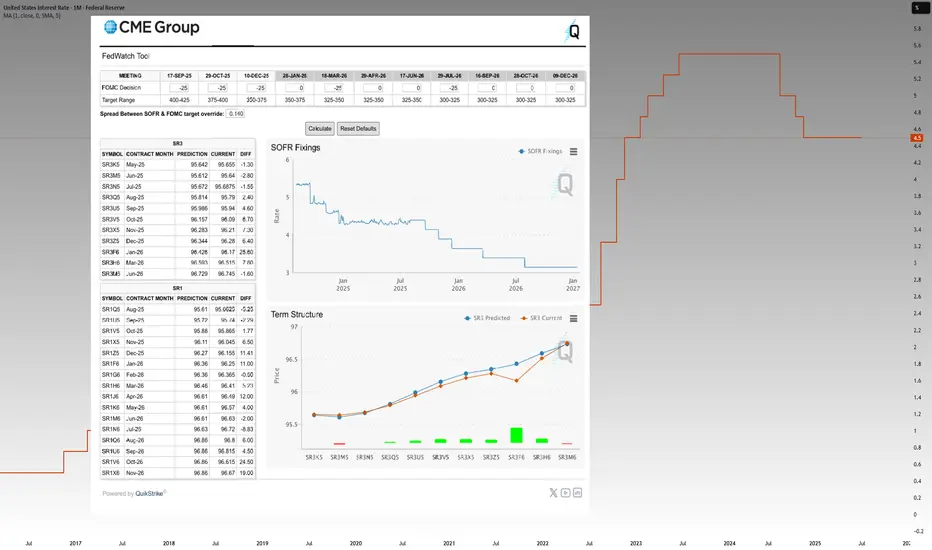The image size is (932, 550).
Task: Click the CME Group globe logo
Action: pos(110,27)
